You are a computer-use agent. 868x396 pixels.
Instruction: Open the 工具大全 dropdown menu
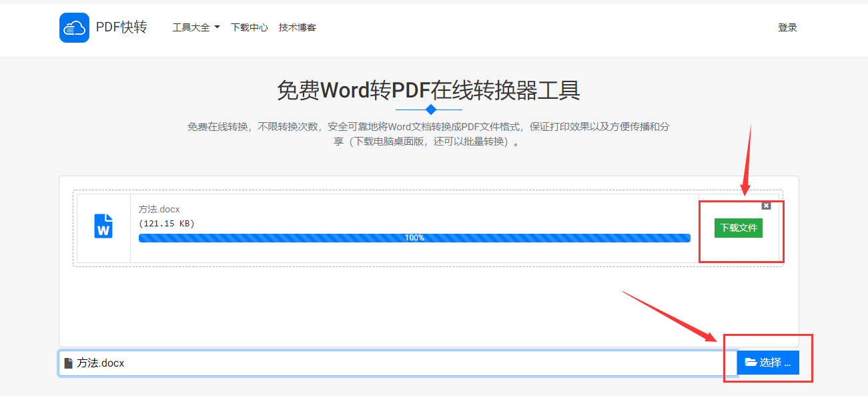tap(196, 27)
